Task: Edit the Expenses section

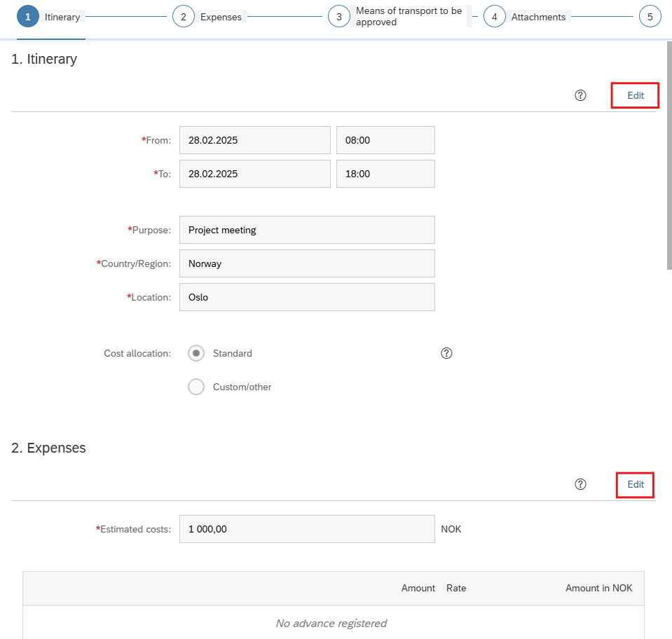Action: [635, 484]
